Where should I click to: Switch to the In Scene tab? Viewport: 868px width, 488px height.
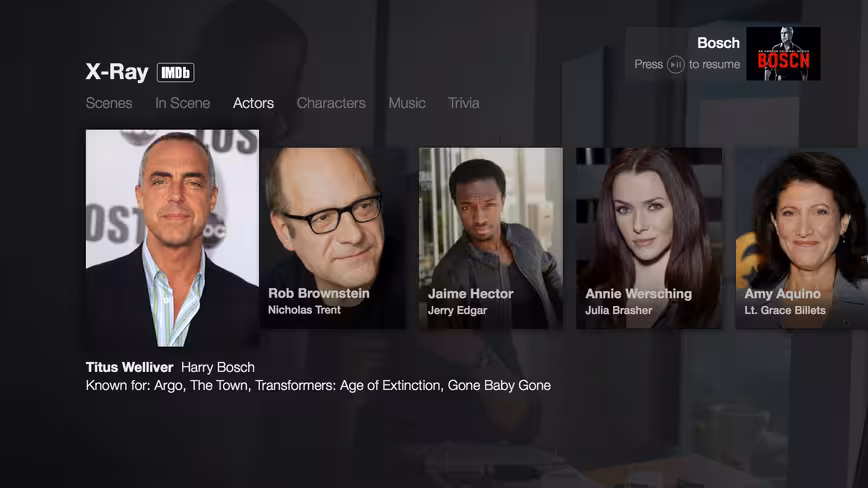tap(183, 103)
